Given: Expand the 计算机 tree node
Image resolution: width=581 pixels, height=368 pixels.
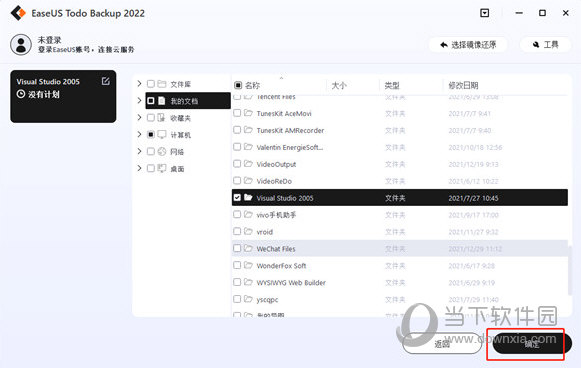Looking at the screenshot, I should [x=139, y=135].
